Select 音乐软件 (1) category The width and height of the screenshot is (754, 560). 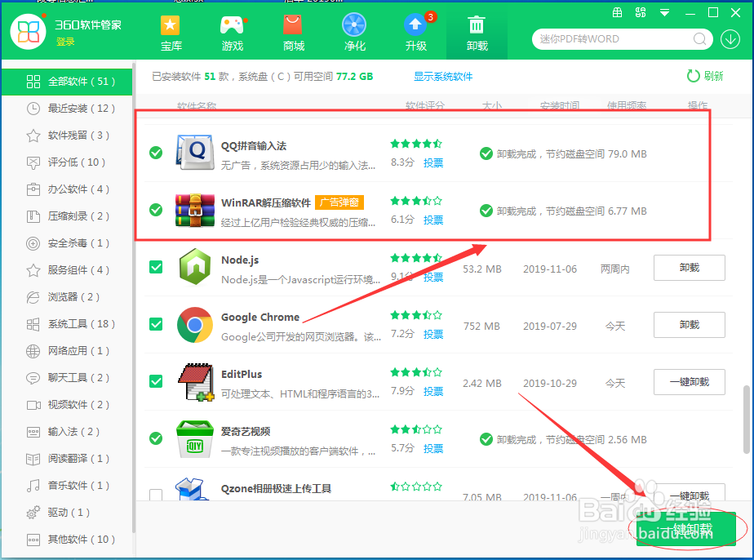67,486
